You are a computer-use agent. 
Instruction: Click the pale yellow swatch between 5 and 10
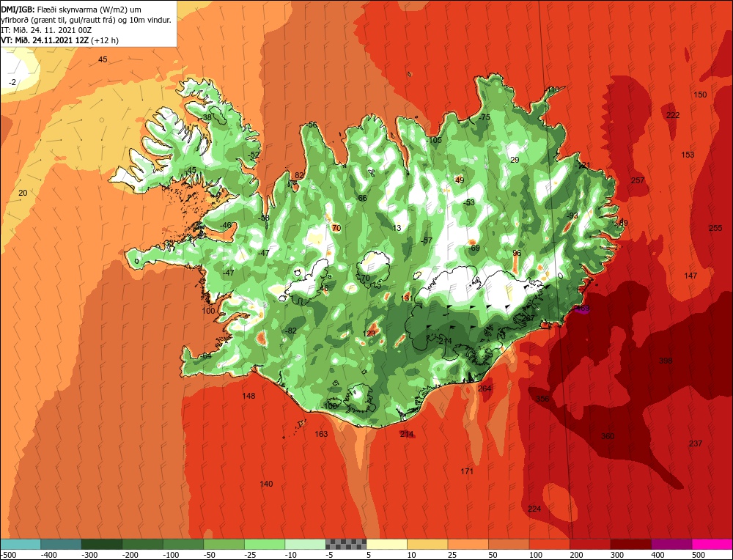387,544
